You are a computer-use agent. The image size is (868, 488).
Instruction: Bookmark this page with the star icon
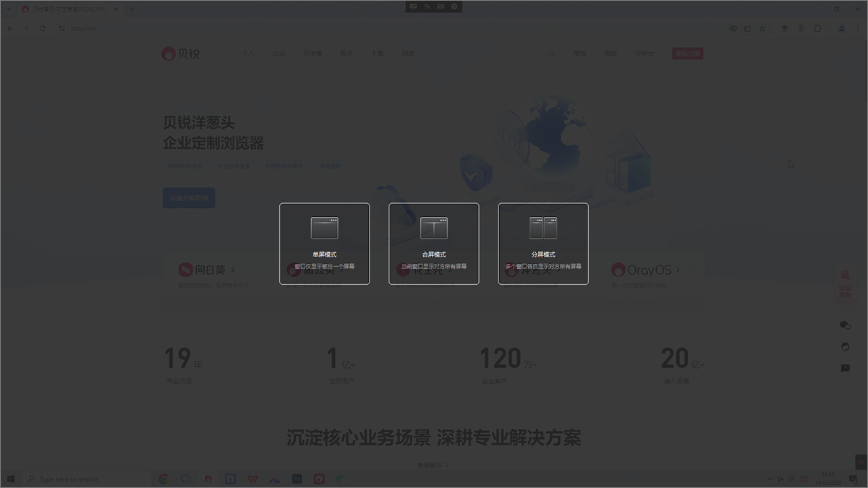coord(762,28)
